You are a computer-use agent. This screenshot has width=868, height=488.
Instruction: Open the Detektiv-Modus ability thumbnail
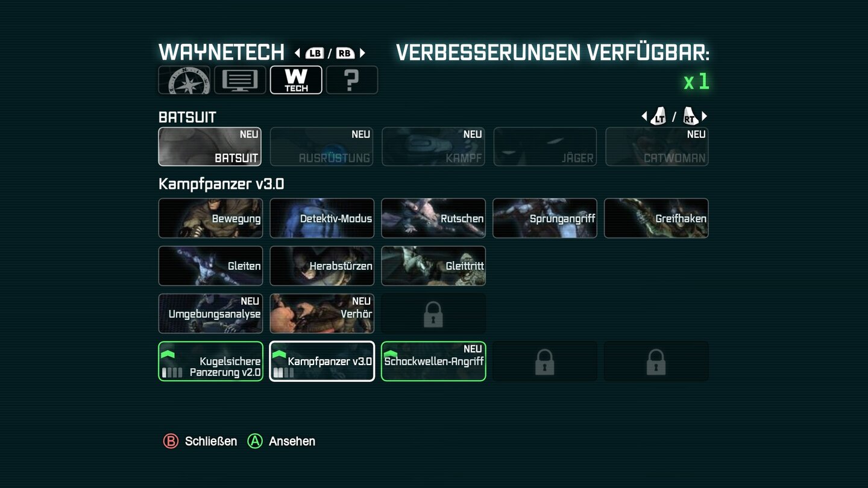322,218
